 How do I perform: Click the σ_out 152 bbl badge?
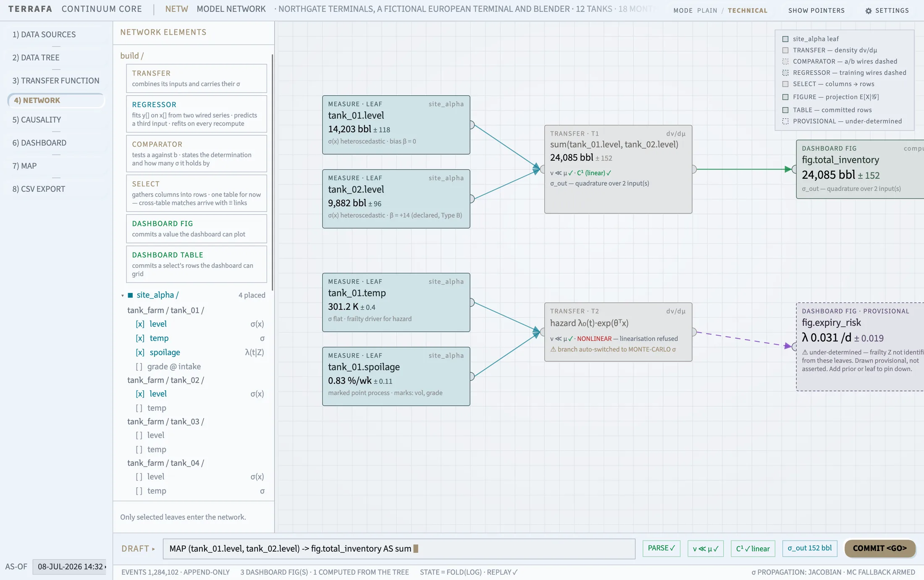coord(810,549)
